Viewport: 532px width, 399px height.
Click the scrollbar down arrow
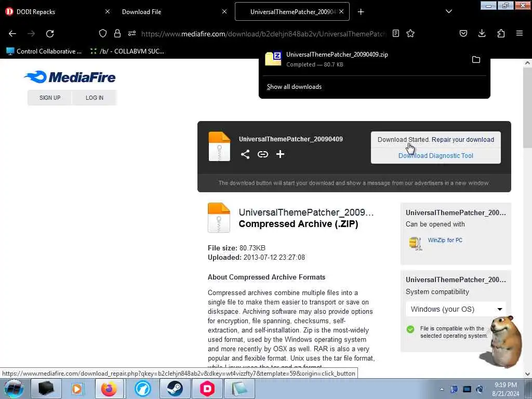point(528,374)
